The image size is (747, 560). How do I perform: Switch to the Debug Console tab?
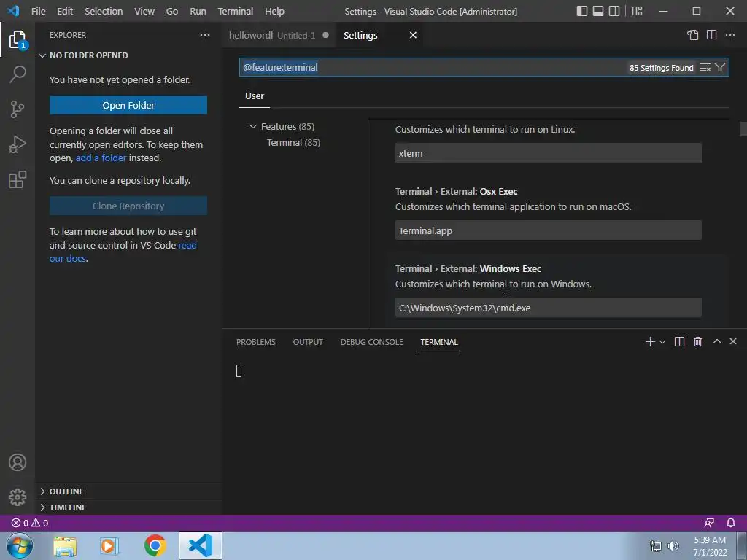tap(371, 342)
